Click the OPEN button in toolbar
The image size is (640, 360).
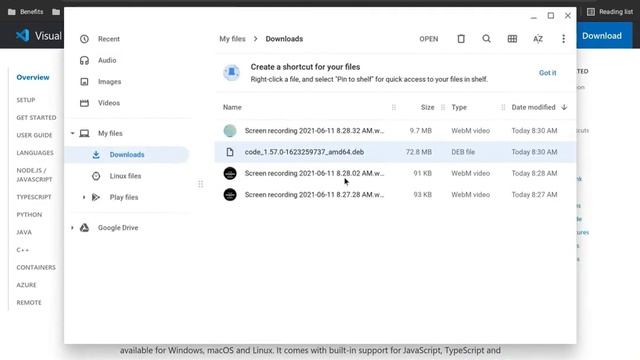click(429, 39)
